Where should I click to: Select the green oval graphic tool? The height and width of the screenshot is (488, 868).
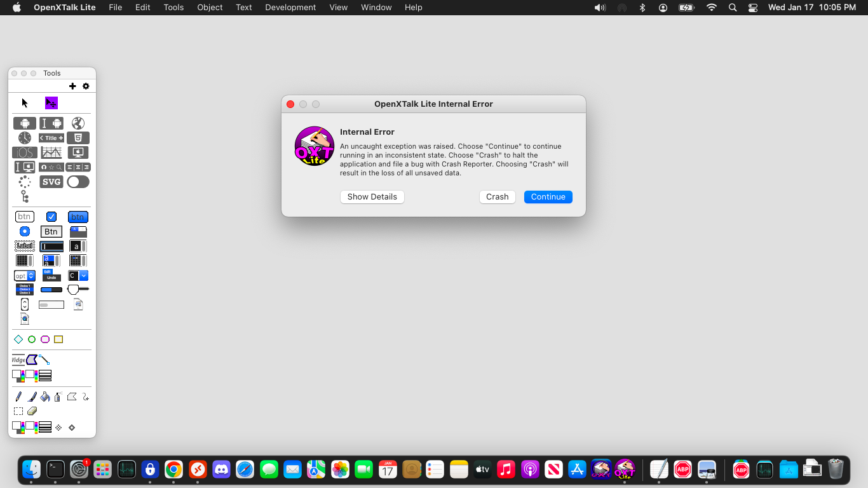[32, 339]
